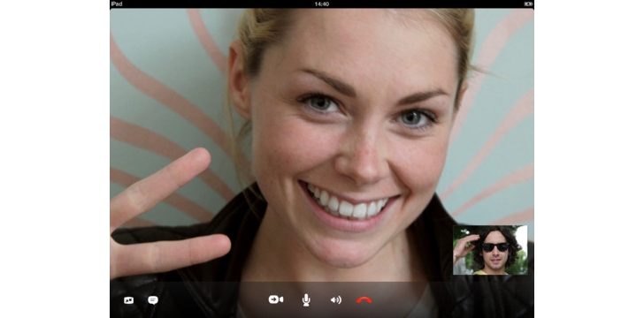Tap the self-view thumbnail of man in sunglasses
644x318 pixels.
tap(490, 249)
